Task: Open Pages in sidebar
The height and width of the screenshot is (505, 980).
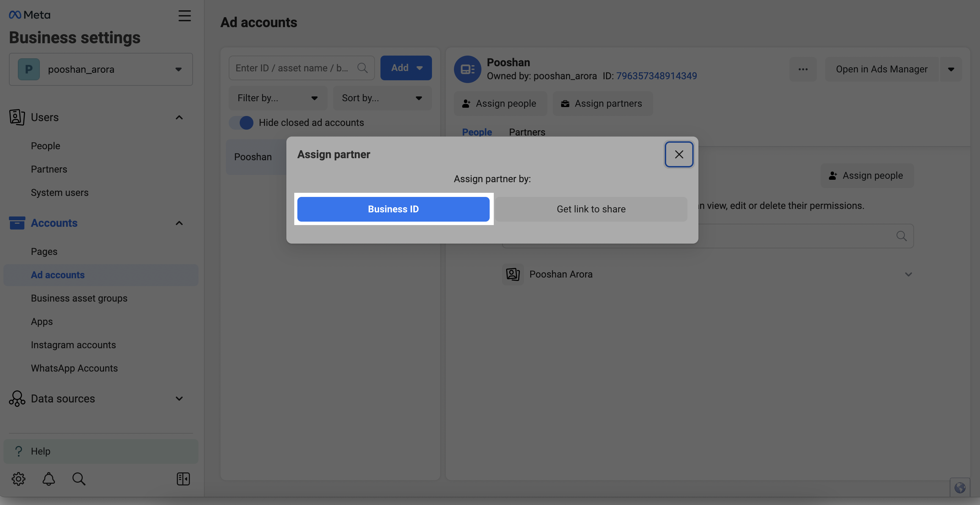Action: 44,251
